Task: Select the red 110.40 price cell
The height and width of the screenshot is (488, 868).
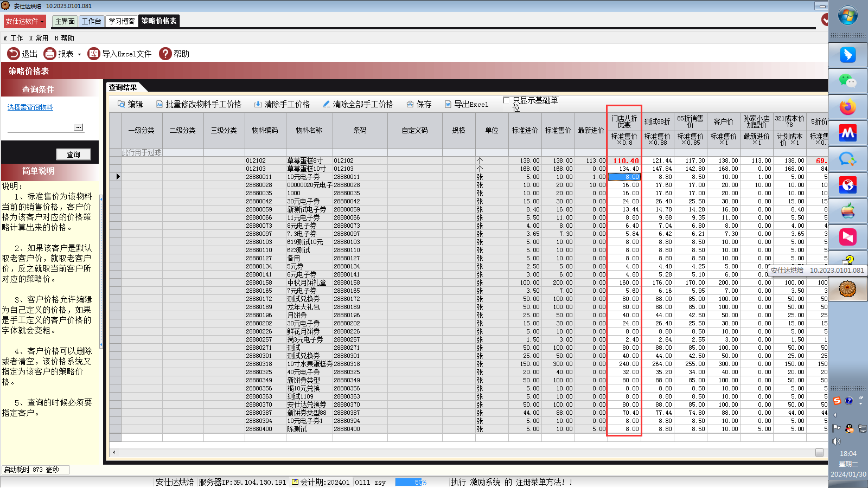Action: 624,160
